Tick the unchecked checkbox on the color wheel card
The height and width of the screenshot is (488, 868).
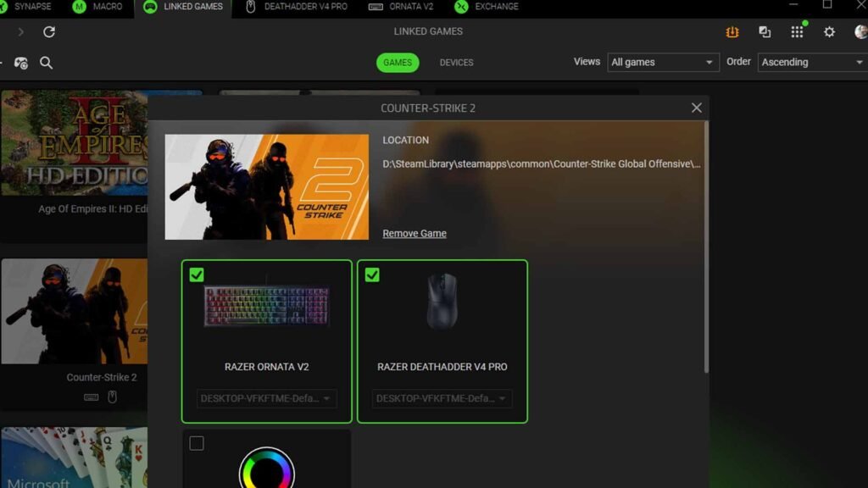point(197,443)
